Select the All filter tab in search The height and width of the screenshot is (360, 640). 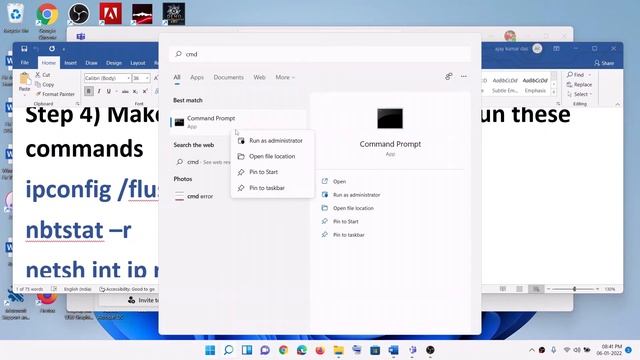(177, 77)
